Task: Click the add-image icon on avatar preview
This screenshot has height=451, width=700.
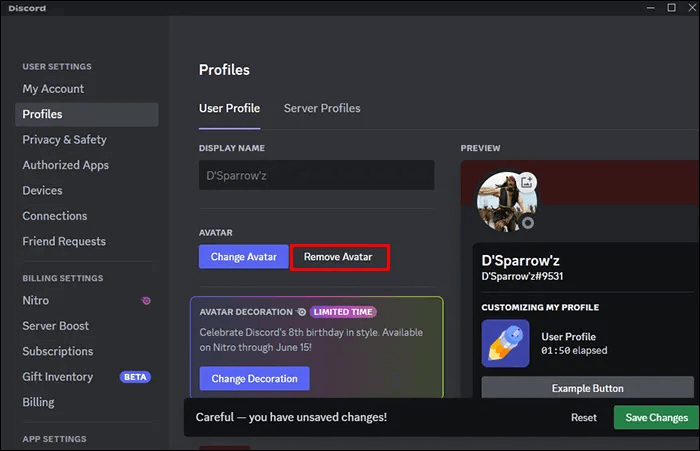Action: (527, 182)
